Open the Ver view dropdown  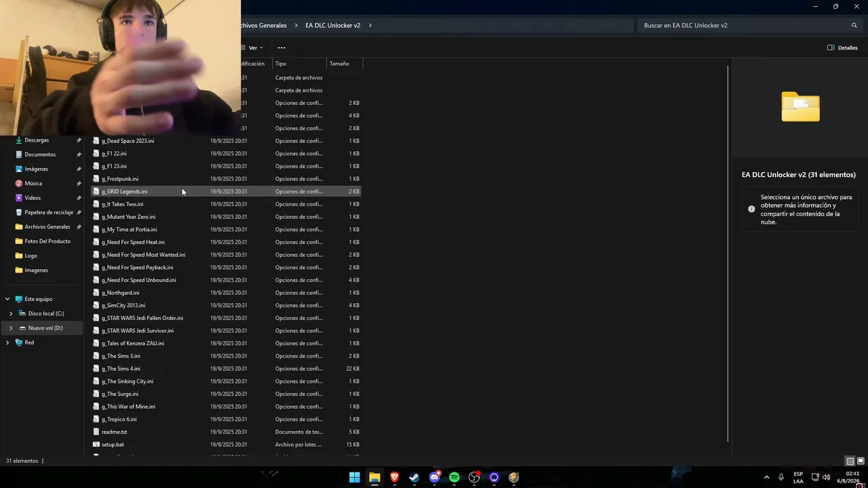click(x=254, y=47)
